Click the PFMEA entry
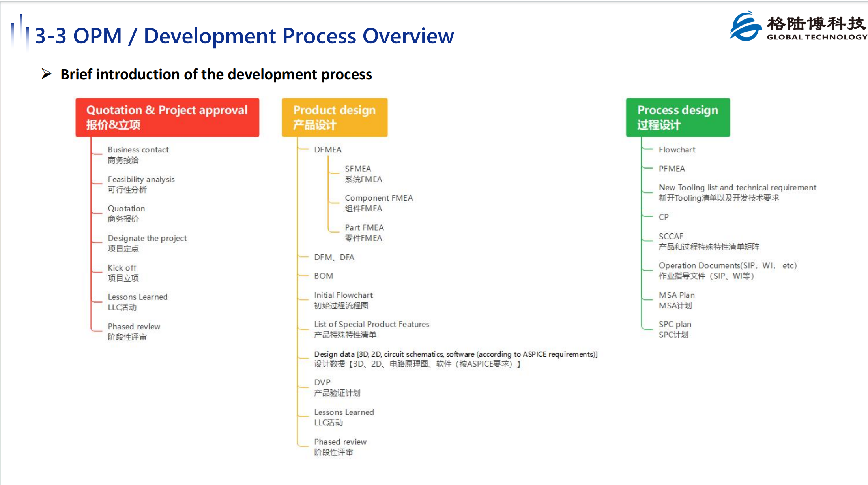The image size is (868, 485). [672, 169]
